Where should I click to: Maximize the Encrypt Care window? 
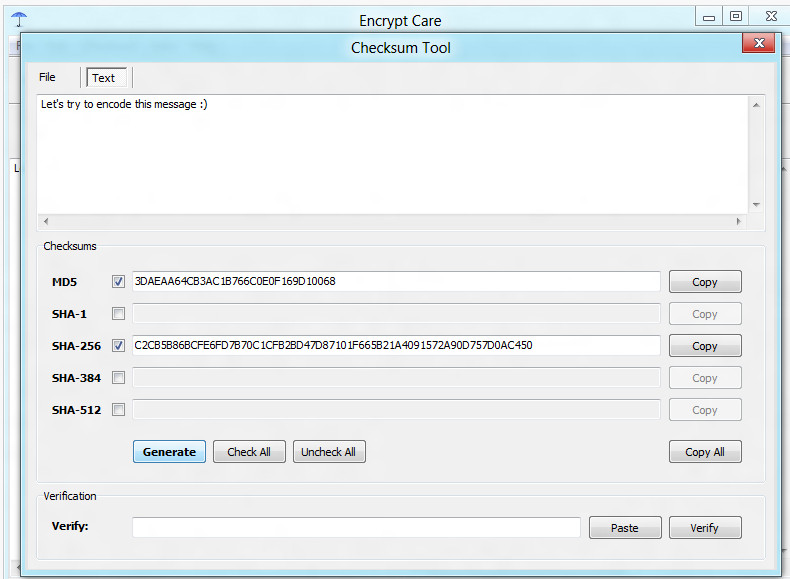736,16
